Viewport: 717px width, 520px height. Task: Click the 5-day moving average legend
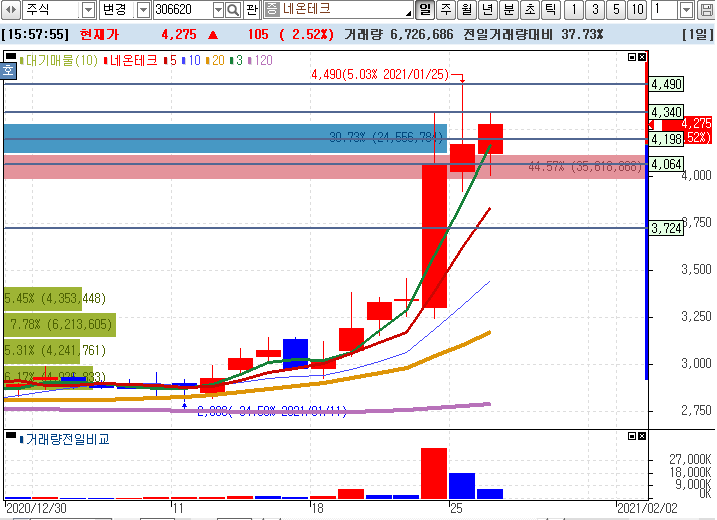pos(172,60)
